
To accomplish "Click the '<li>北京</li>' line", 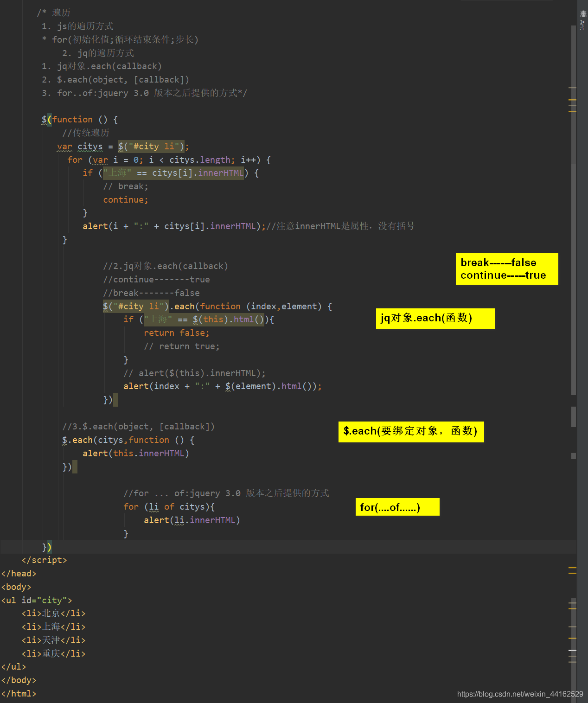I will coord(54,614).
